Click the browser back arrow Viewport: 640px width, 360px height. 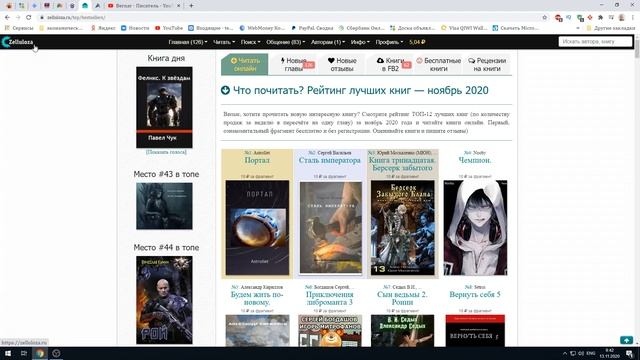point(7,18)
